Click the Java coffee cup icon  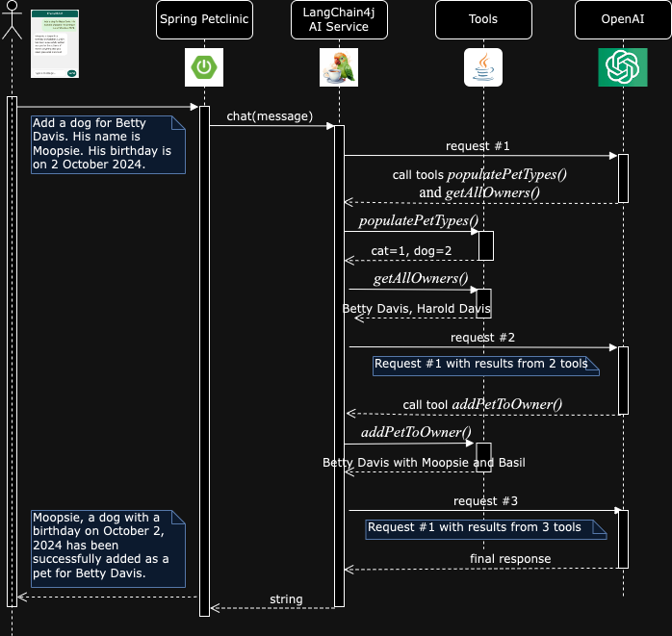pos(483,67)
